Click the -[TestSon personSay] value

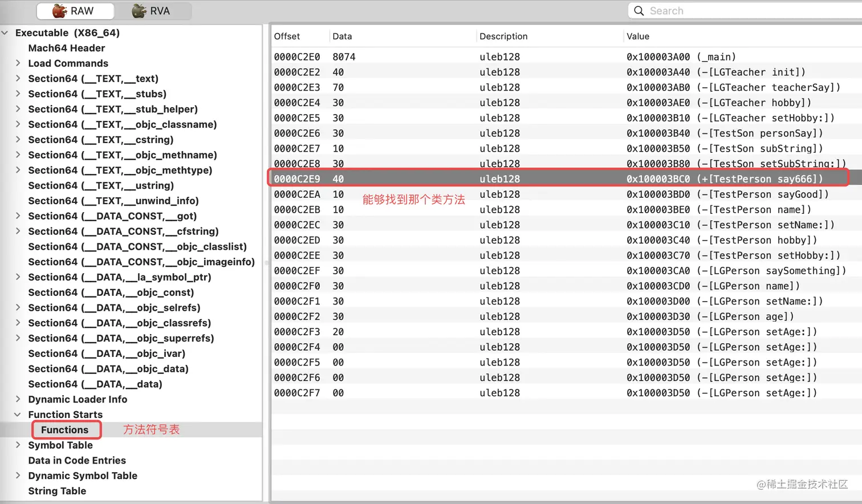[725, 133]
